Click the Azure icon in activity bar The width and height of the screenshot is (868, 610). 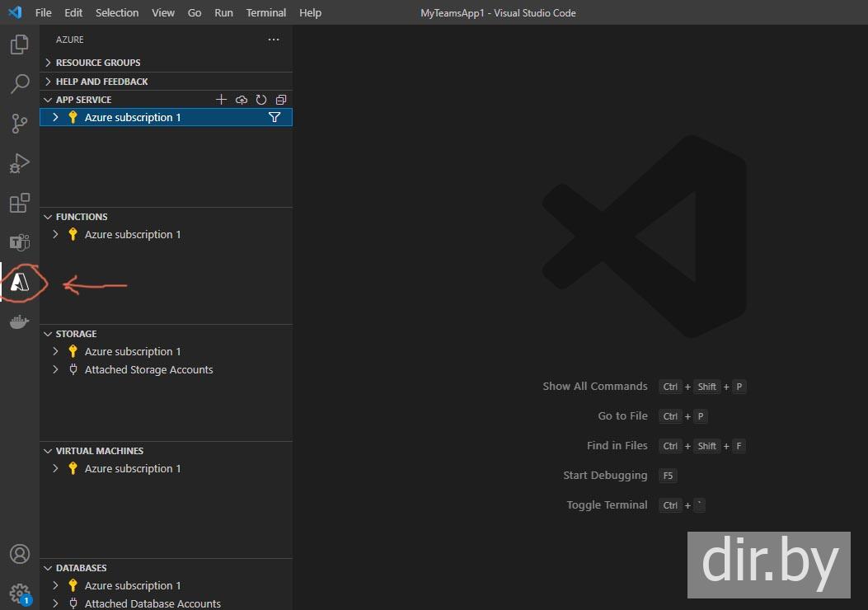click(20, 283)
